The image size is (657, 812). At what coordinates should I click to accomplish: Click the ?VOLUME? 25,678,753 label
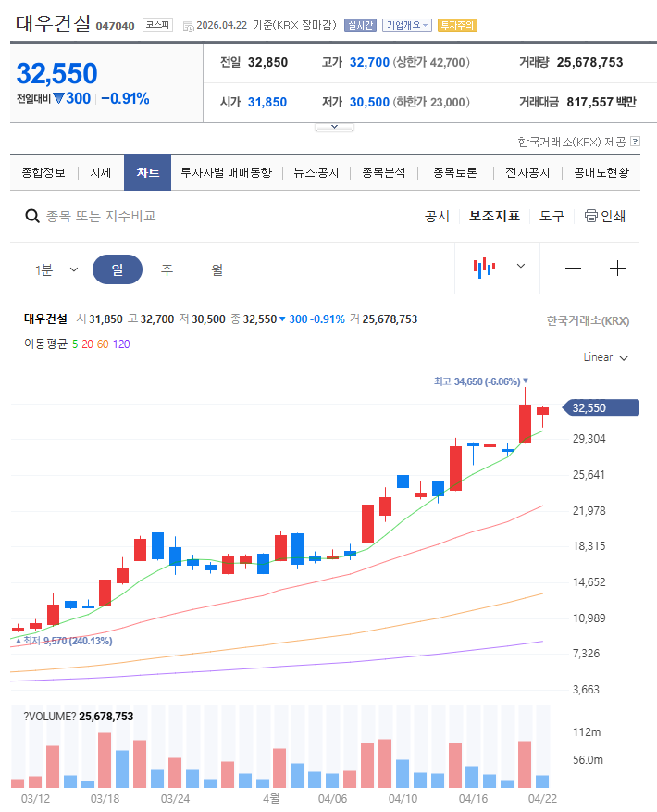tap(78, 717)
